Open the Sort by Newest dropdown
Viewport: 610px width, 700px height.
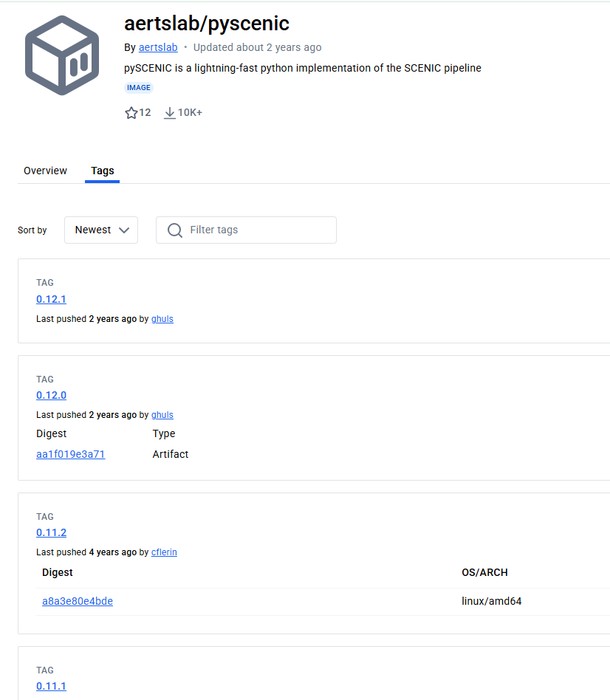pos(101,230)
